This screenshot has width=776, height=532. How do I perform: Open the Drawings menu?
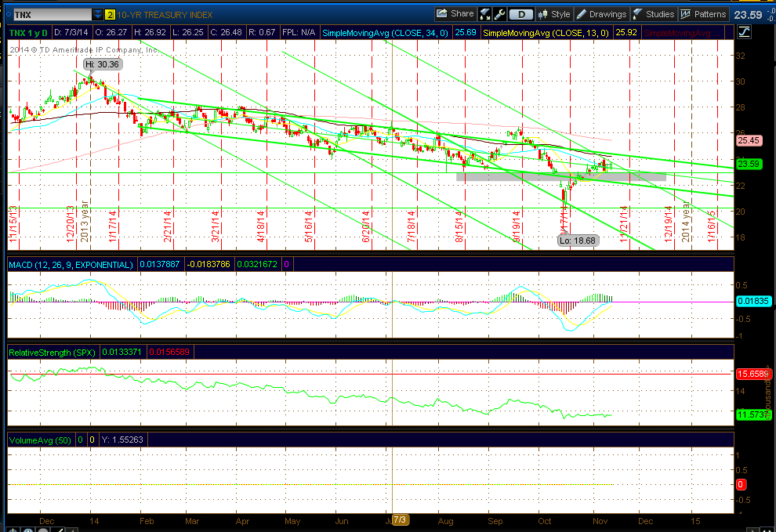pos(602,14)
